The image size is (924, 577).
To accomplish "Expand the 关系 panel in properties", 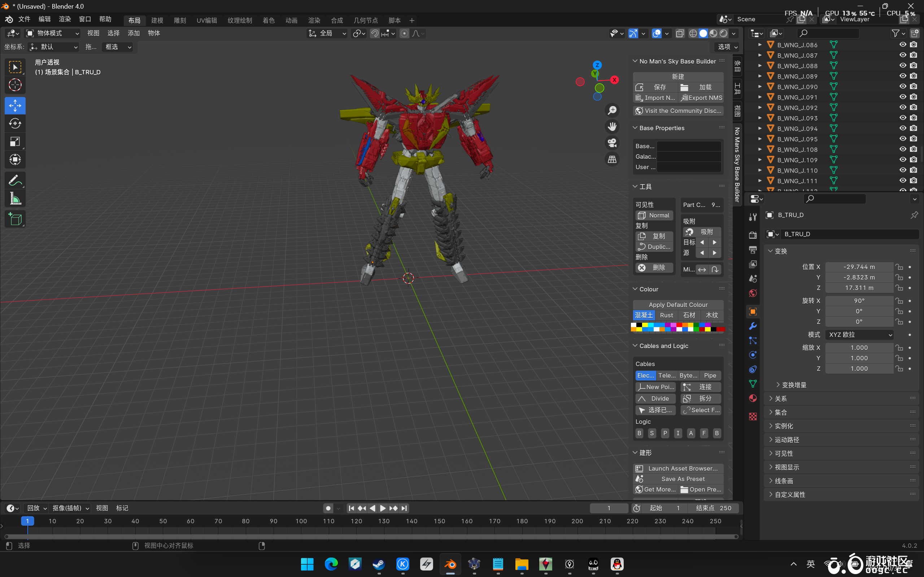I will pyautogui.click(x=780, y=398).
